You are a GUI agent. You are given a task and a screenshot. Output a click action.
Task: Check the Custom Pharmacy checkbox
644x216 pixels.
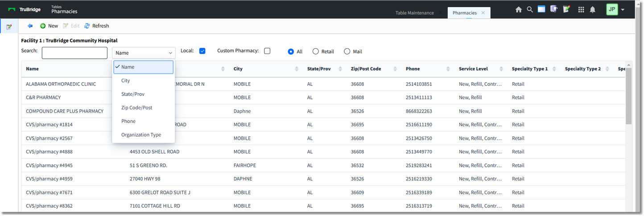click(267, 51)
